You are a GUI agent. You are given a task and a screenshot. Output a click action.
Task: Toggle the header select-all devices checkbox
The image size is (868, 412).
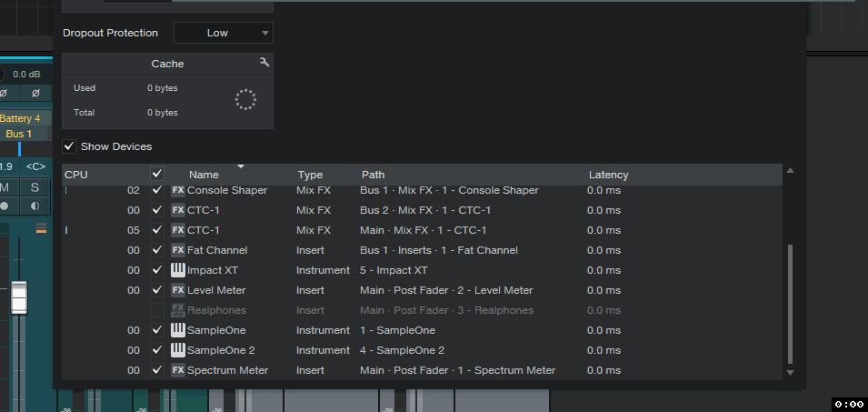pyautogui.click(x=157, y=174)
